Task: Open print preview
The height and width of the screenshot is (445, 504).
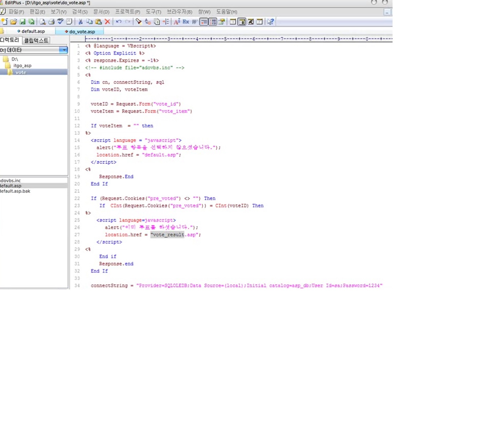Action: (x=42, y=22)
